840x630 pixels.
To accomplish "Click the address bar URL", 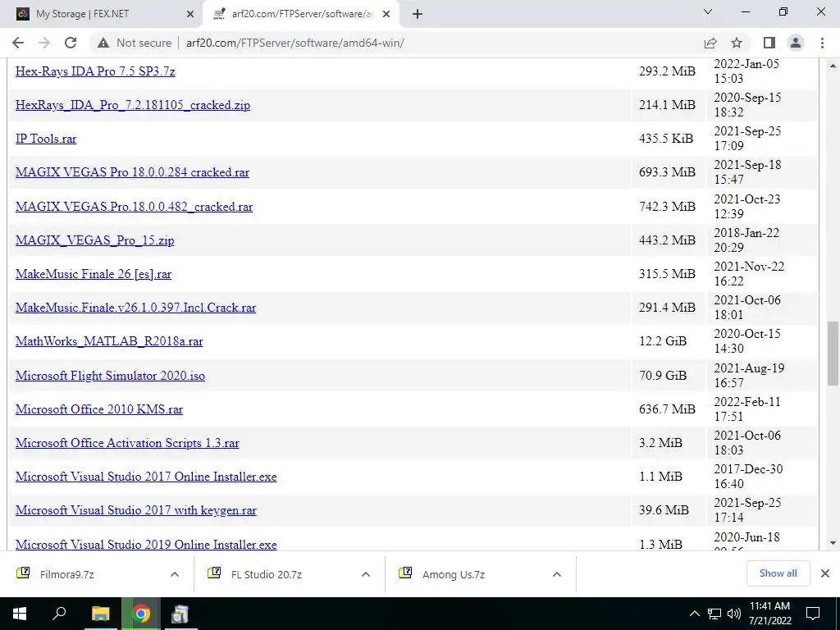I will [295, 43].
